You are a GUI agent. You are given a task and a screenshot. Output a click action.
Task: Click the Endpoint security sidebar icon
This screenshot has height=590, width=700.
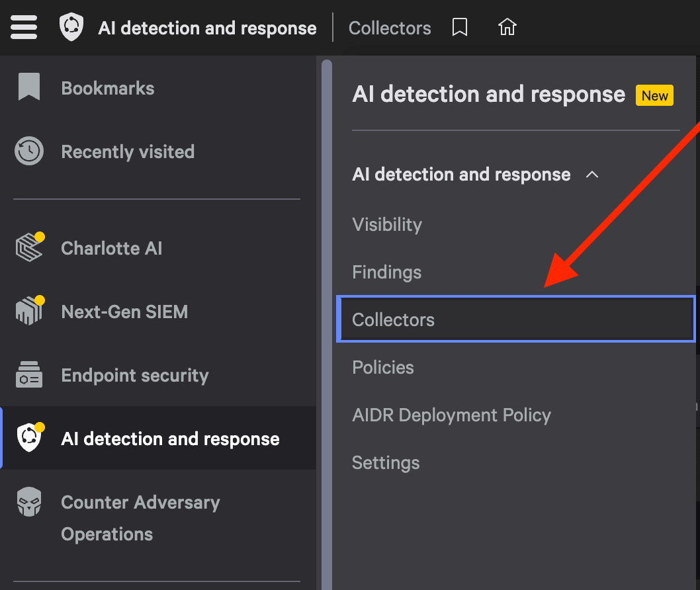pyautogui.click(x=29, y=374)
